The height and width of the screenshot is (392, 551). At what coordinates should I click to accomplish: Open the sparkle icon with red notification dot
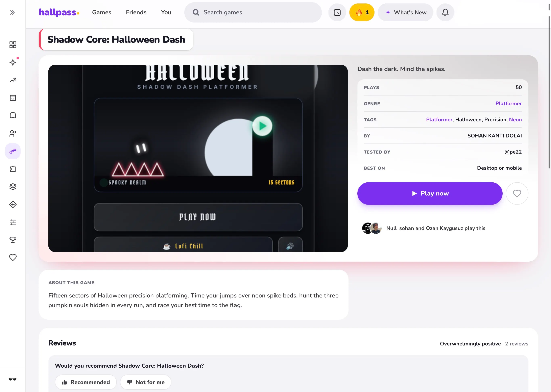[13, 62]
